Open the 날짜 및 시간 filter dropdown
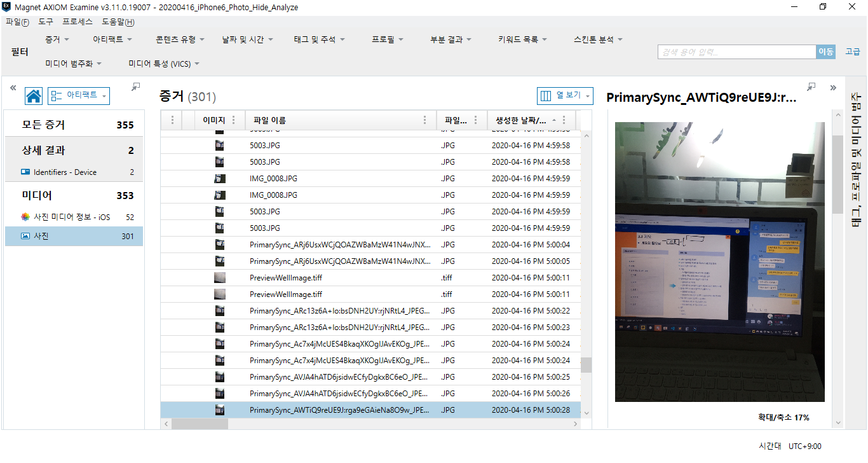The image size is (868, 463). (247, 39)
